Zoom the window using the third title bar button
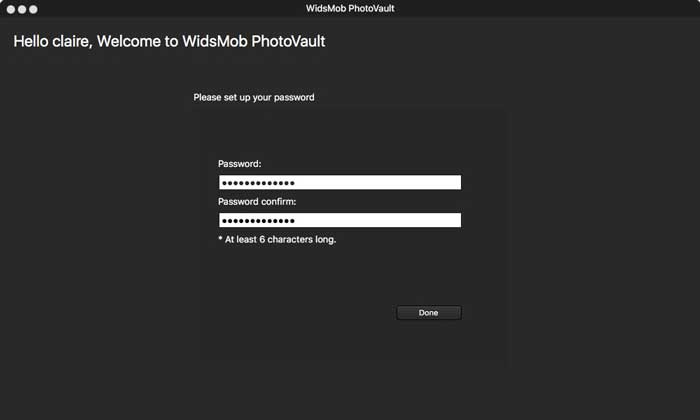Image resolution: width=700 pixels, height=420 pixels. (33, 9)
